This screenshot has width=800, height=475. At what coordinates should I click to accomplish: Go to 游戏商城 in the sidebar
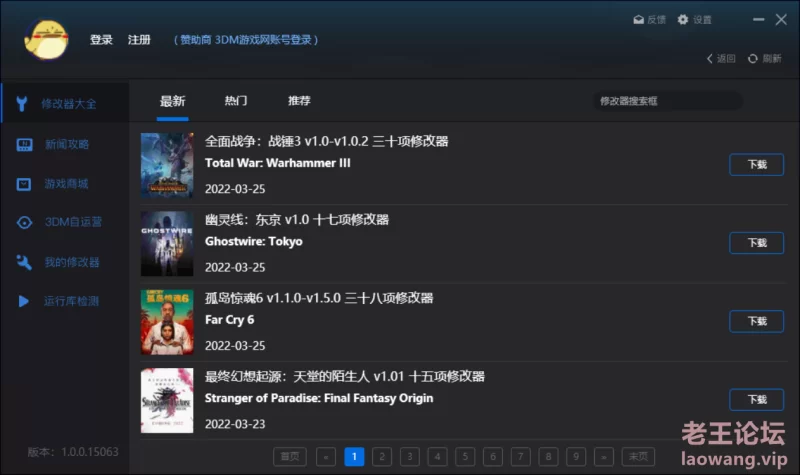(66, 184)
